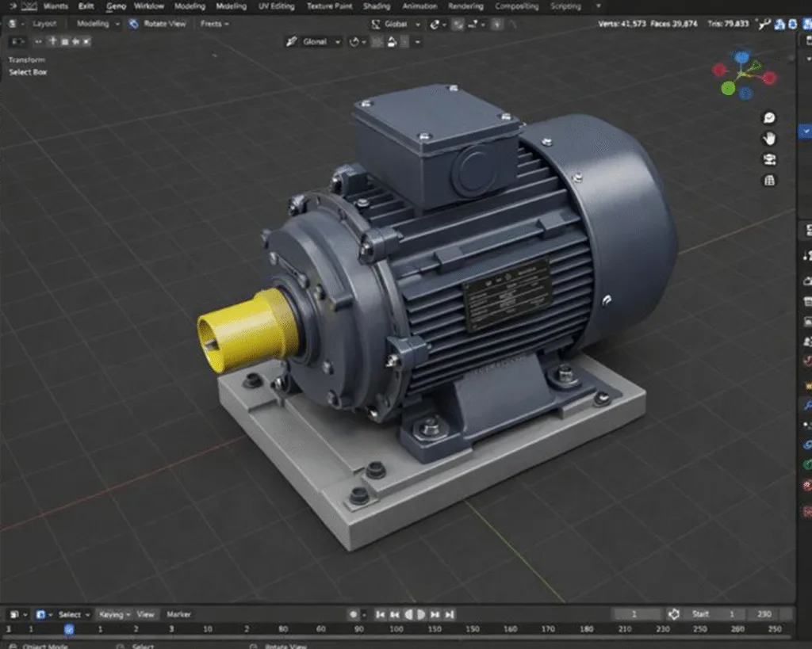The image size is (812, 649).
Task: Click the Start frame field
Action: 714,614
